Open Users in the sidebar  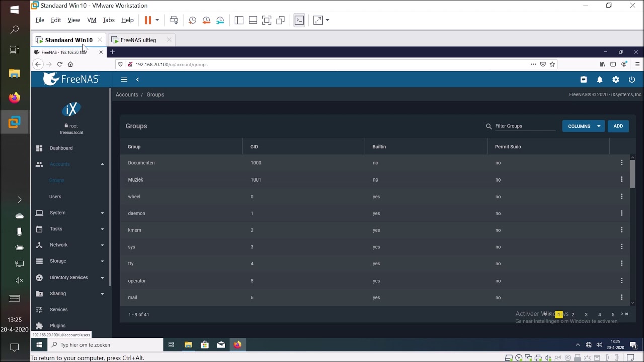[x=55, y=197]
